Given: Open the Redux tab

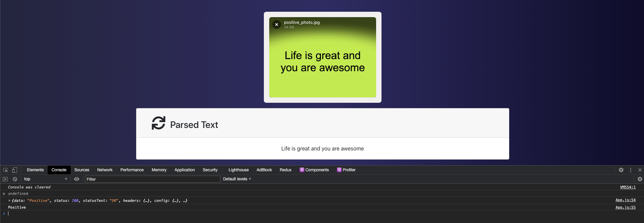Looking at the screenshot, I should [286, 170].
